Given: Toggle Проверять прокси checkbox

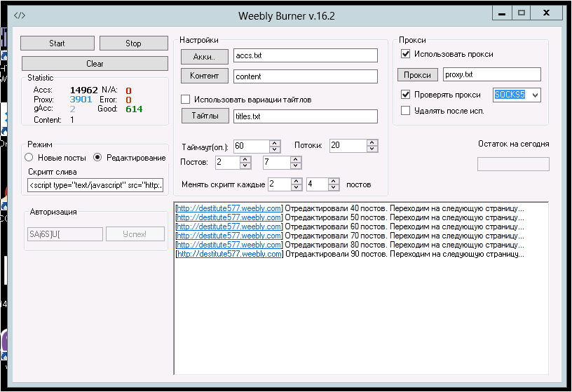Looking at the screenshot, I should click(405, 95).
